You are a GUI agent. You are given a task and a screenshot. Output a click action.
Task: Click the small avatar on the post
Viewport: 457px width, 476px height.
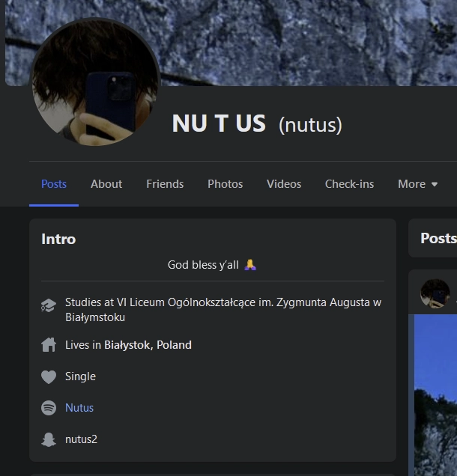tap(435, 293)
